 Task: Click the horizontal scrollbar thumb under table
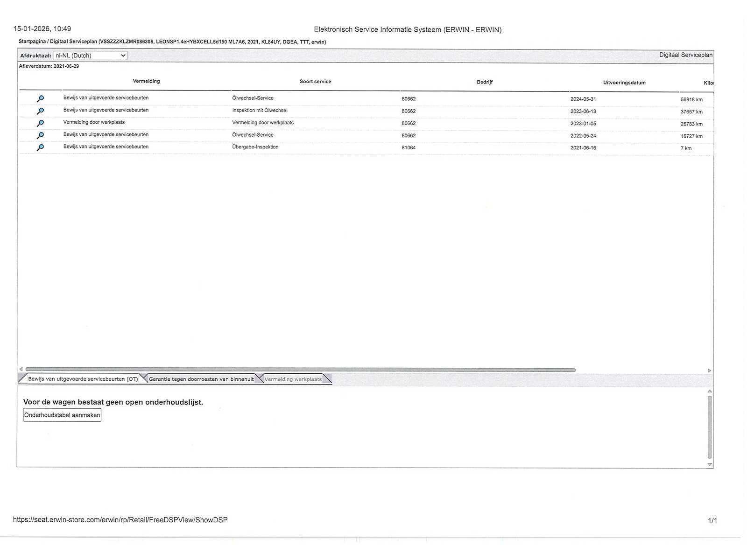(x=301, y=370)
